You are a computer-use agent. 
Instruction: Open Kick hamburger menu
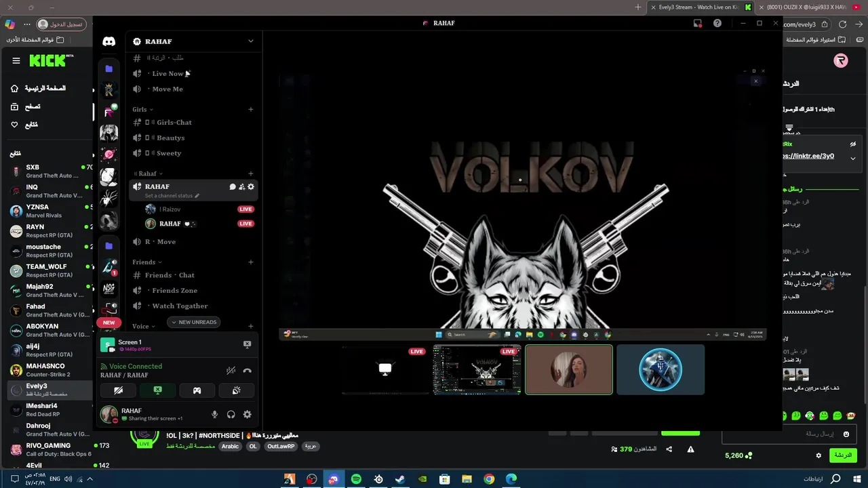(16, 60)
